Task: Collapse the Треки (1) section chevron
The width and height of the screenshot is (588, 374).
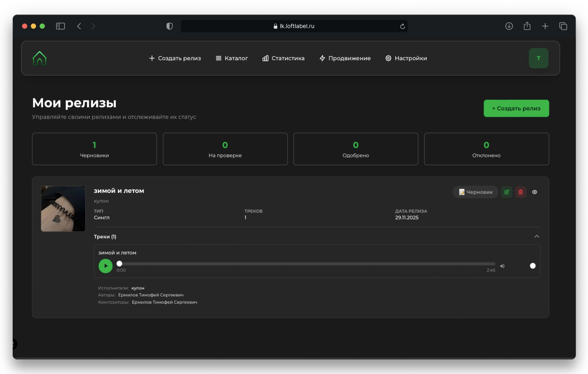Action: click(537, 236)
